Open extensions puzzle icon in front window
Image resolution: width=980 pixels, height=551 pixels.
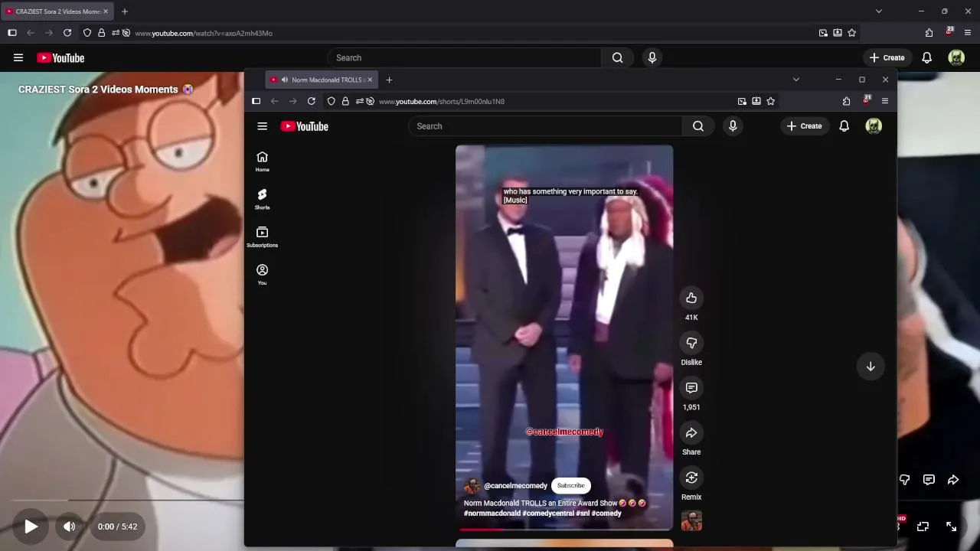pos(846,101)
